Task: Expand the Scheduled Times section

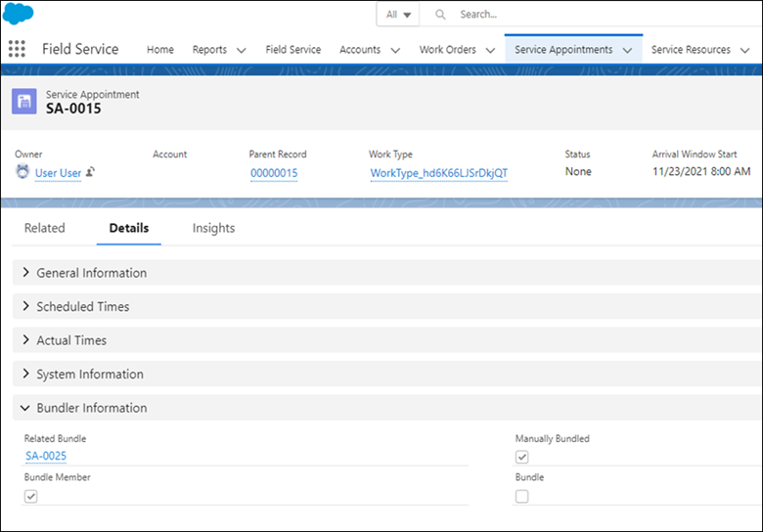Action: tap(386, 306)
